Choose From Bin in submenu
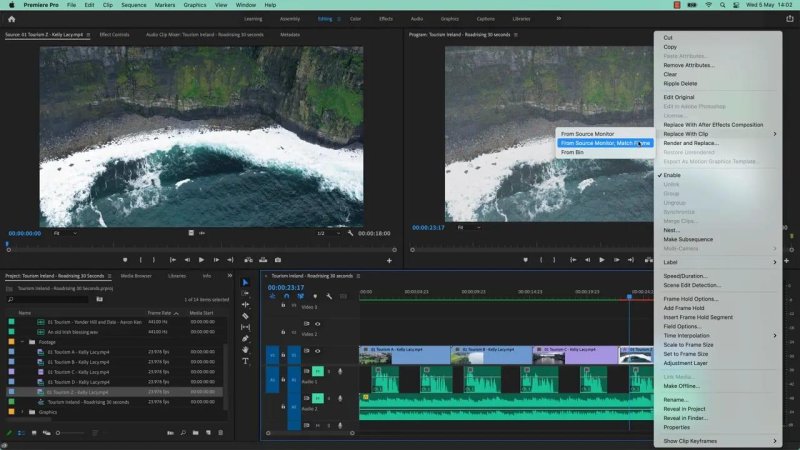The image size is (800, 450). (x=605, y=152)
